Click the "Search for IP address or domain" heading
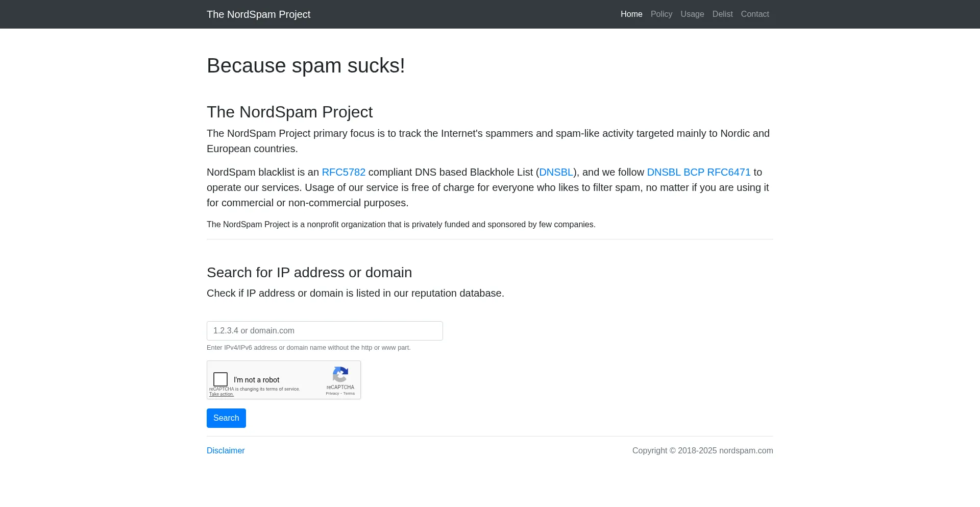Image resolution: width=980 pixels, height=507 pixels. 309,273
